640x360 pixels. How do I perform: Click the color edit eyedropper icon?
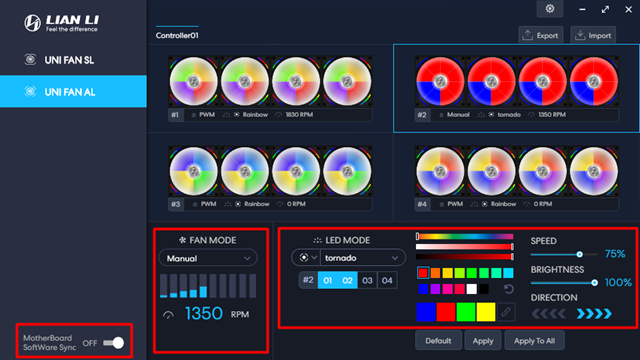click(x=506, y=312)
